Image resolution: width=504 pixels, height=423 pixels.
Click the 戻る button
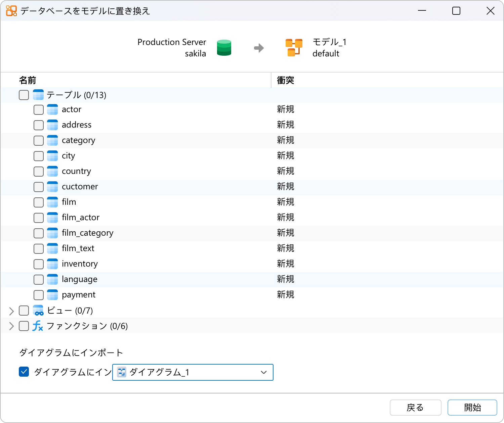coord(415,408)
